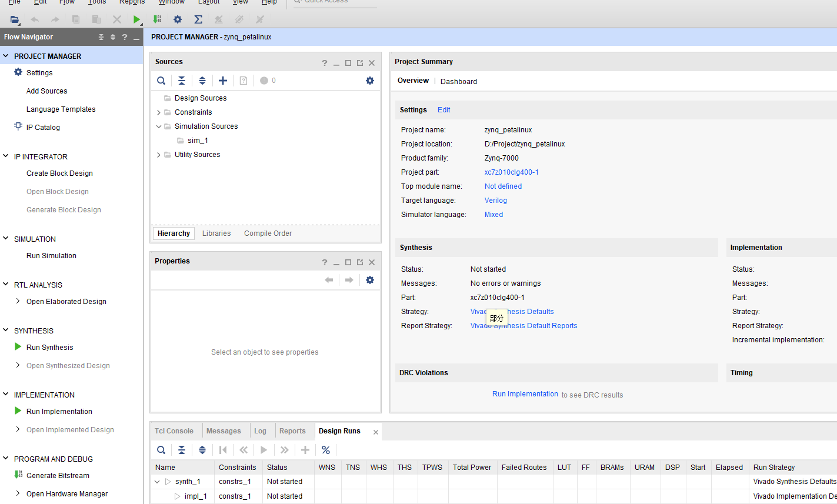Click Design Runs reset to first icon
The image size is (837, 504).
point(223,450)
